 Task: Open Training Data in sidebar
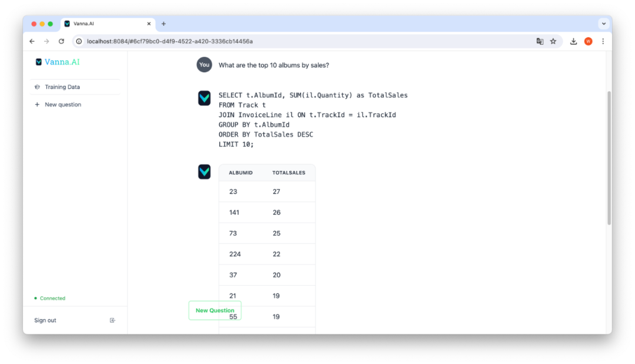pyautogui.click(x=62, y=87)
